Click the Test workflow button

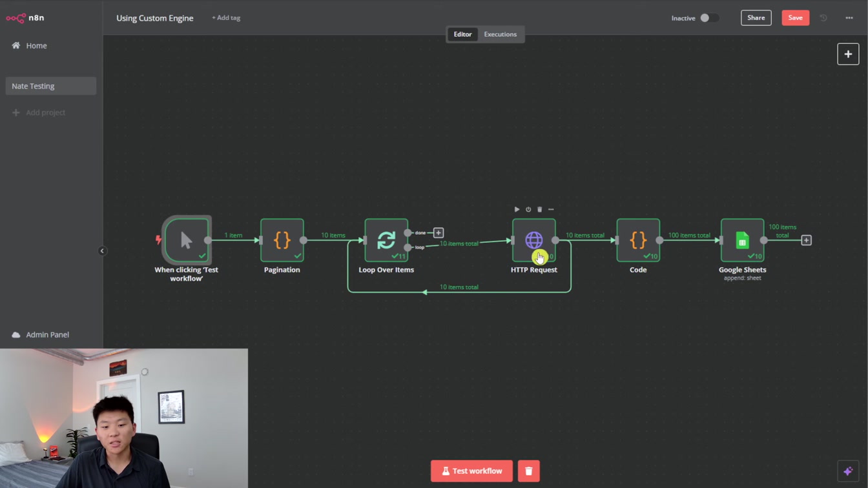pyautogui.click(x=471, y=471)
